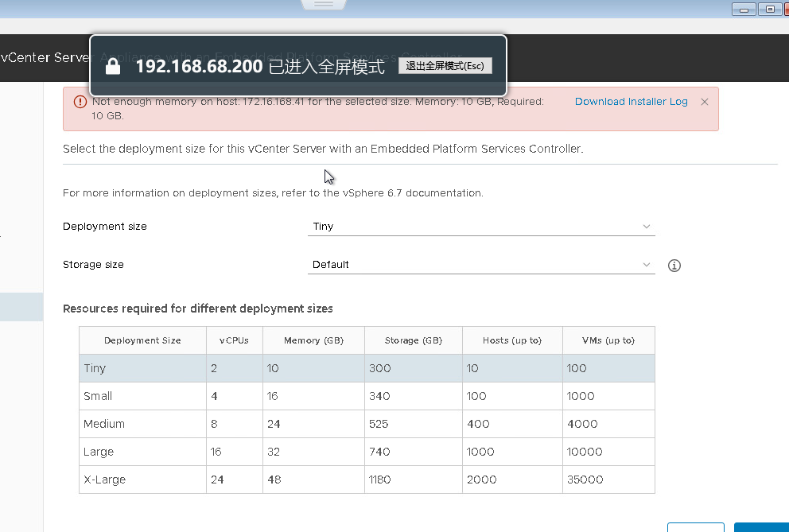Image resolution: width=789 pixels, height=532 pixels.
Task: Click the X-Large row hosts value 2000
Action: click(481, 480)
